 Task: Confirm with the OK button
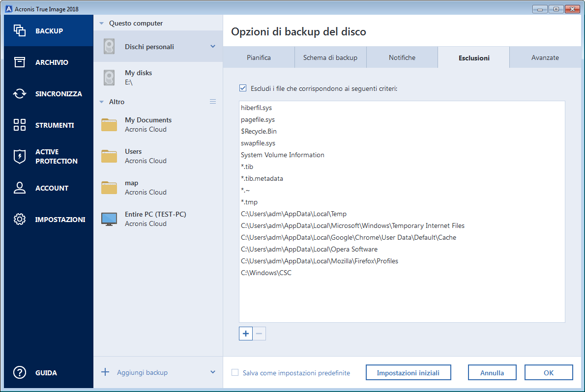549,372
